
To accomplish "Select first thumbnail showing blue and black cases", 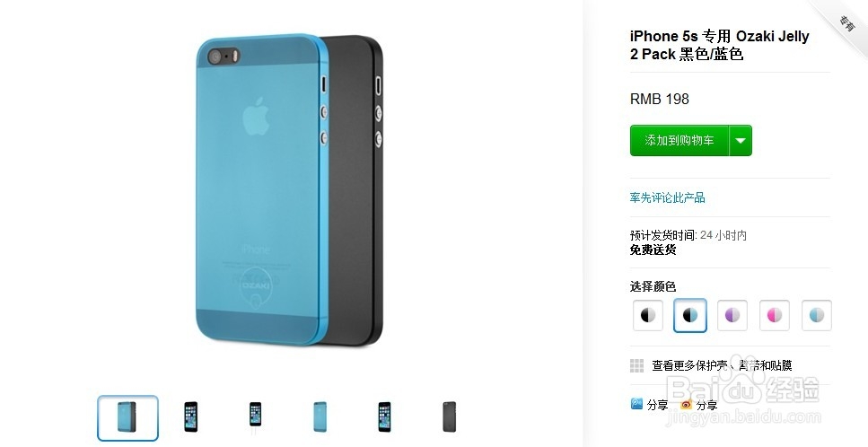I will pos(127,417).
